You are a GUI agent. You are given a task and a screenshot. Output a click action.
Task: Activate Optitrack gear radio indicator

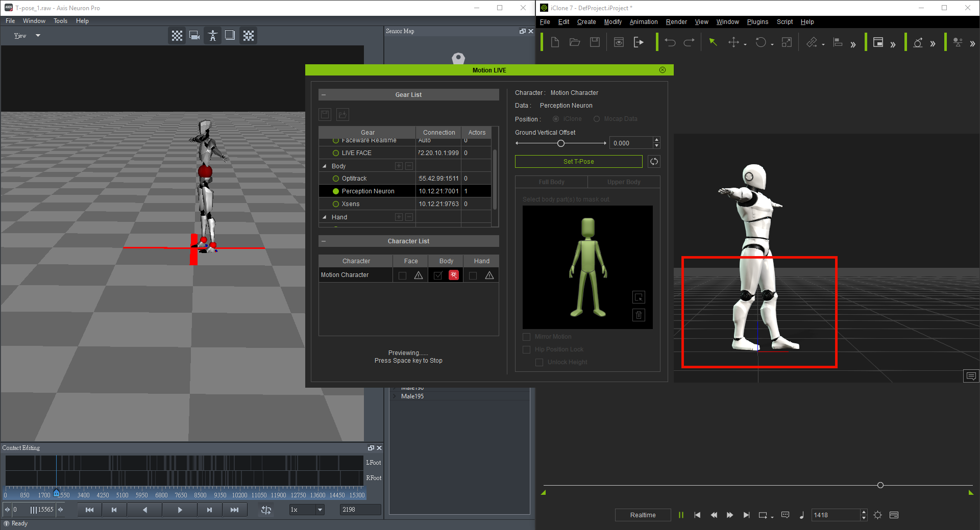[336, 179]
